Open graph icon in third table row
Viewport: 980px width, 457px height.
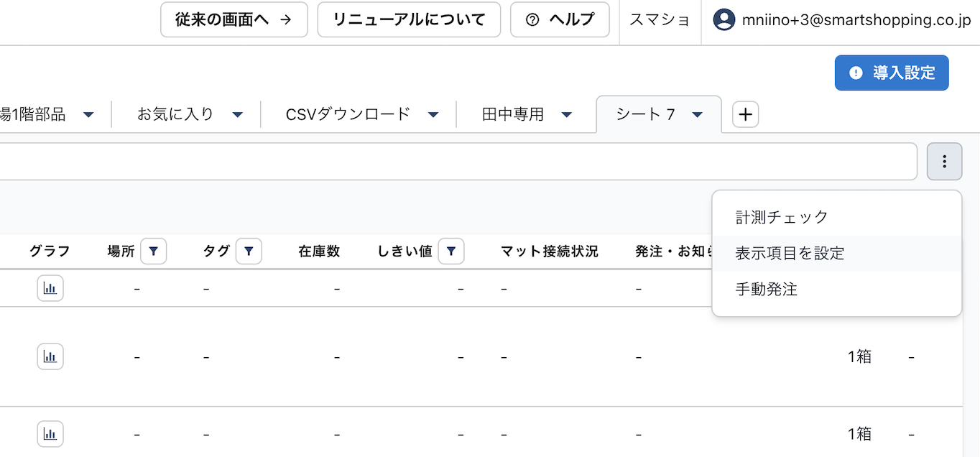click(50, 434)
